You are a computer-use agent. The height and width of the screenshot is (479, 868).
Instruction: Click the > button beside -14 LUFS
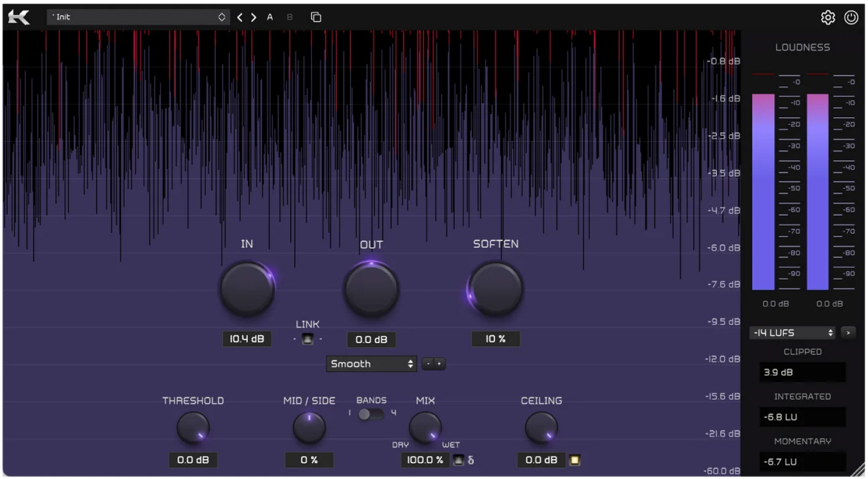tap(848, 332)
